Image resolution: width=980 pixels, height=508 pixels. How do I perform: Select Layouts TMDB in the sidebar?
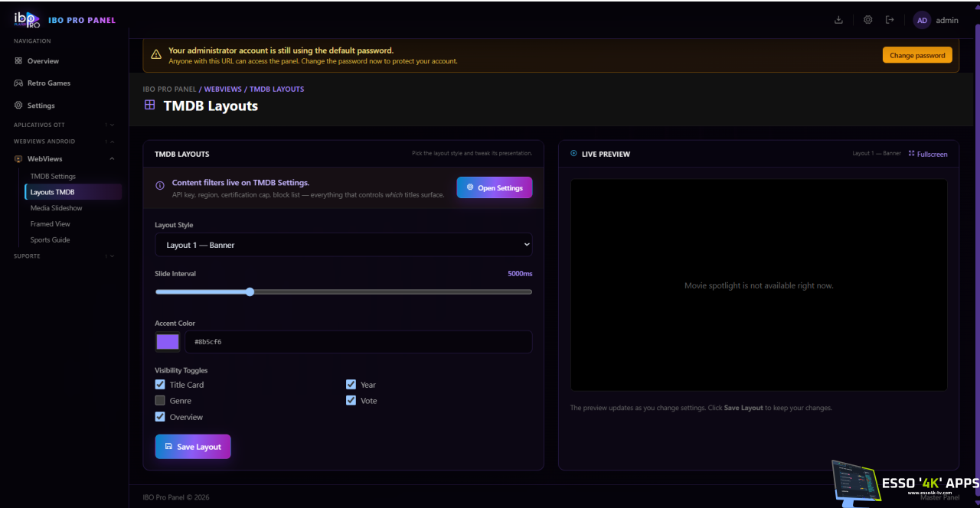[x=73, y=192]
